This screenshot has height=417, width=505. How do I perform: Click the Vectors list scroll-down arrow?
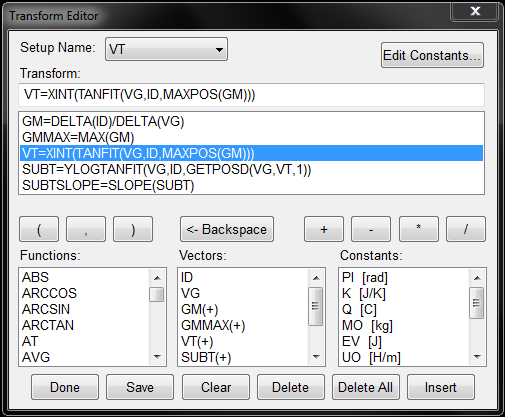(x=316, y=357)
